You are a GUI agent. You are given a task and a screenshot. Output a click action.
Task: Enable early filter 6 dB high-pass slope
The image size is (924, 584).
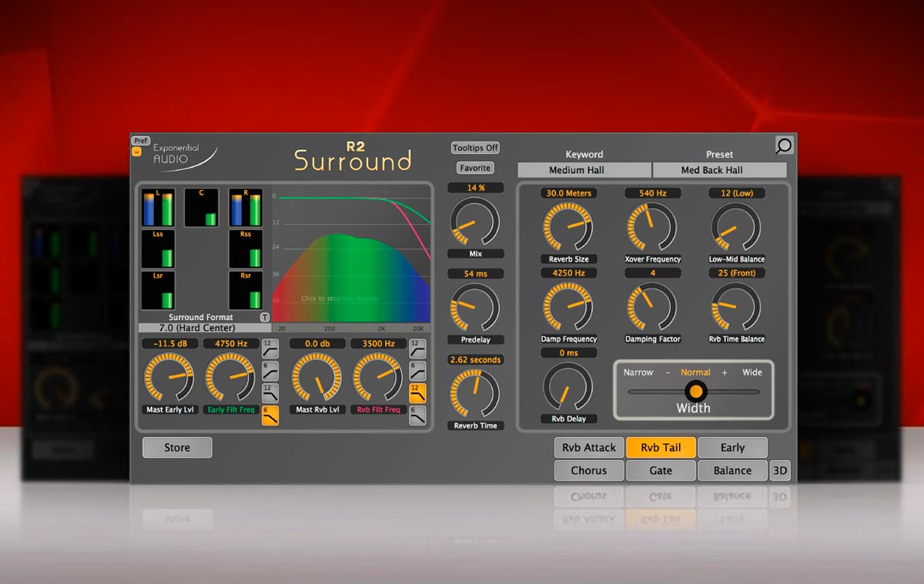point(270,371)
